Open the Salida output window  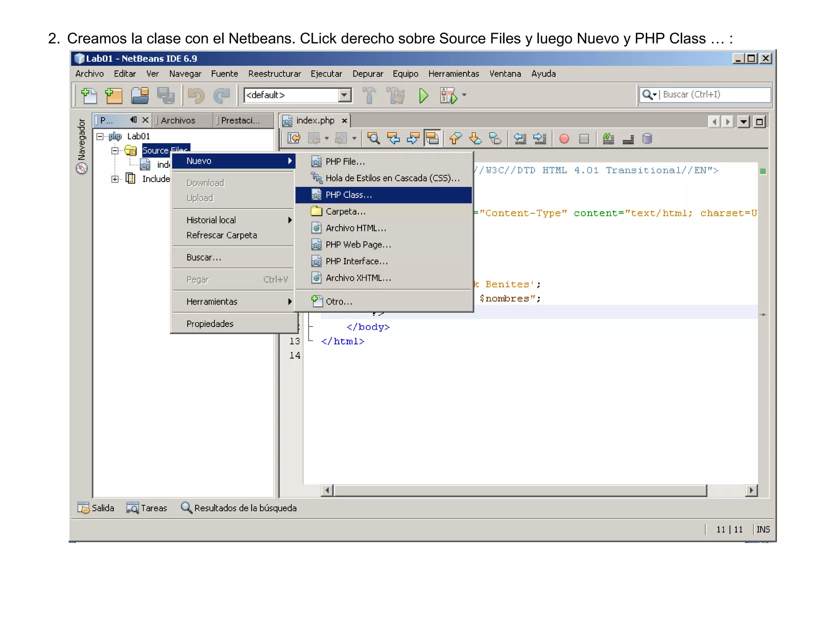coord(96,508)
